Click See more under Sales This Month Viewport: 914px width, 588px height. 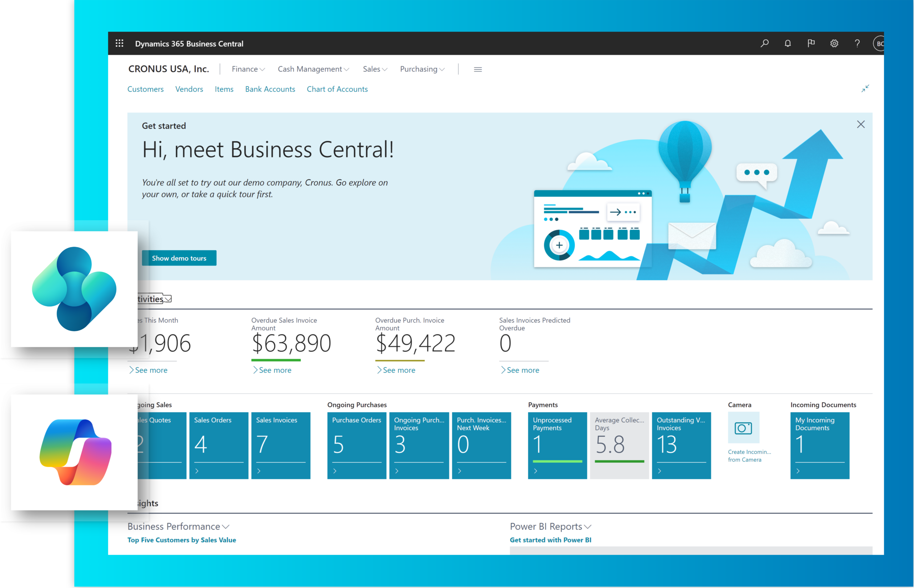pyautogui.click(x=148, y=370)
